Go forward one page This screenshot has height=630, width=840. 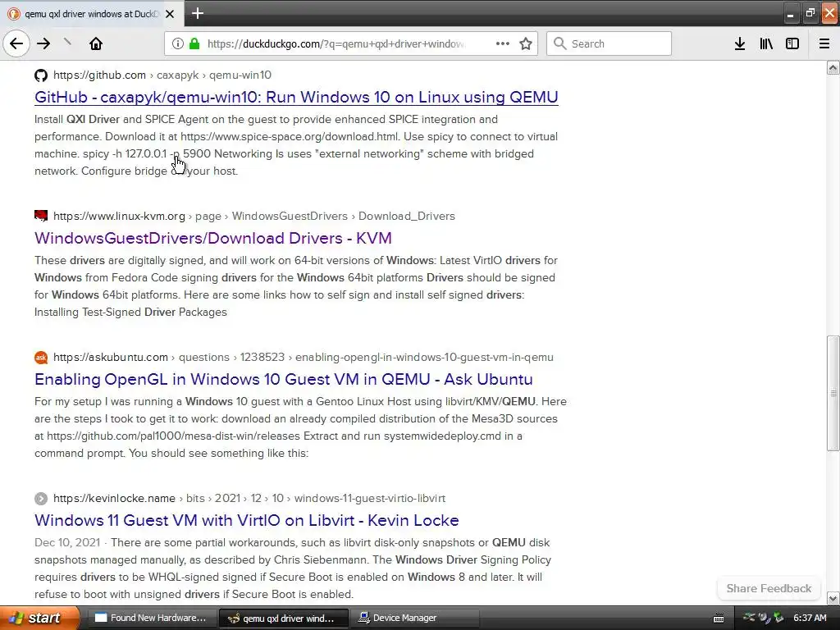coord(44,43)
